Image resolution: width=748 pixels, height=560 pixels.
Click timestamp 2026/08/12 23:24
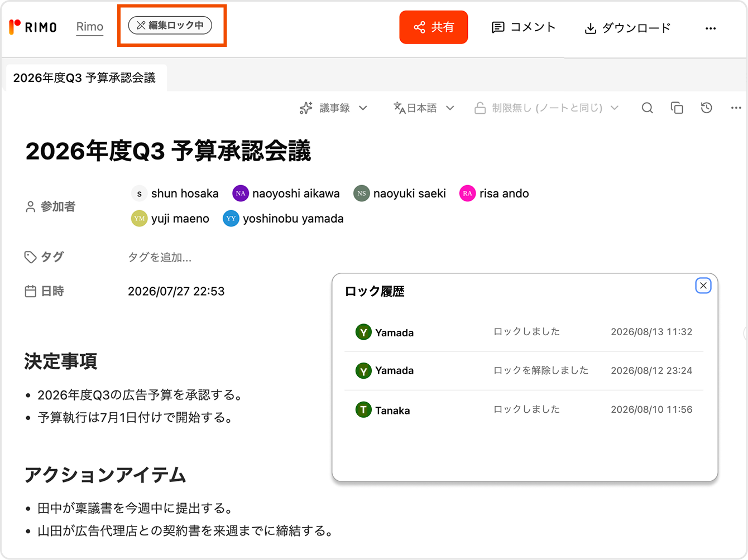651,370
